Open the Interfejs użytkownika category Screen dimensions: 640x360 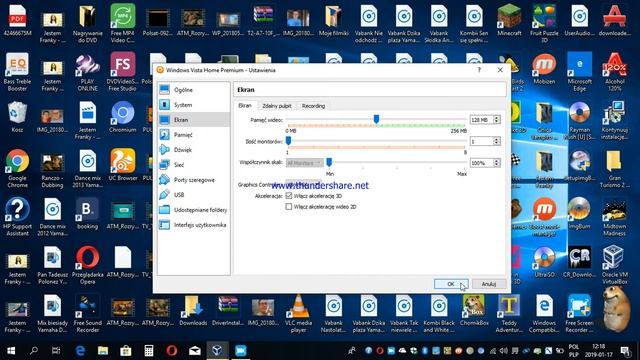click(x=194, y=225)
